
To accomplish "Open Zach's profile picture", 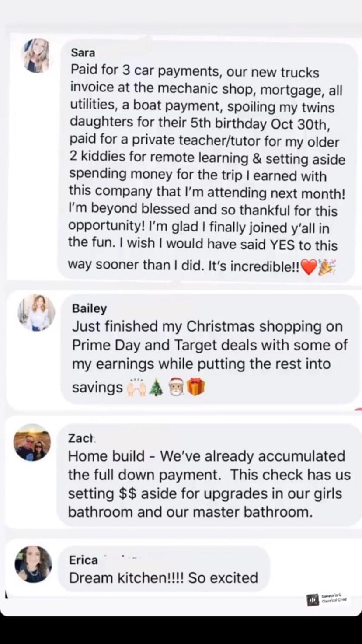I will (x=32, y=442).
